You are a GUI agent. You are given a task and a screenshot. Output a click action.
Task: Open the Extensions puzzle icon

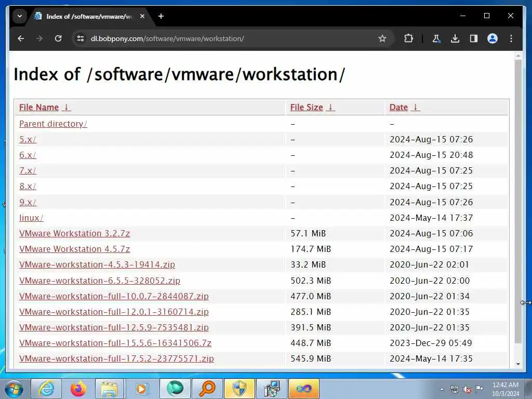coord(408,38)
